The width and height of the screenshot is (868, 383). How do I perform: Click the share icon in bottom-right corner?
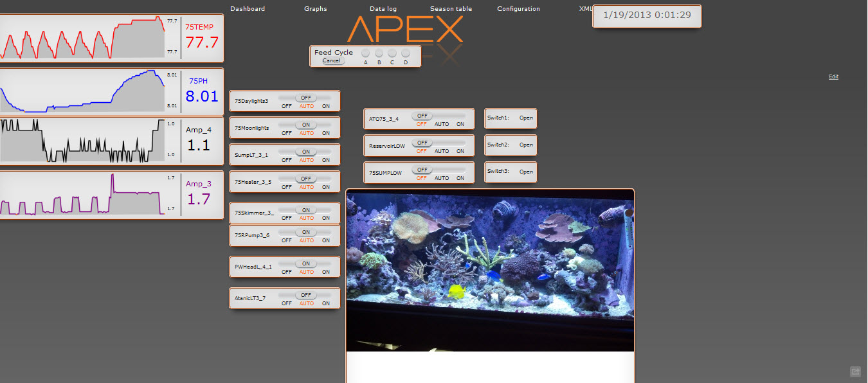(x=855, y=371)
